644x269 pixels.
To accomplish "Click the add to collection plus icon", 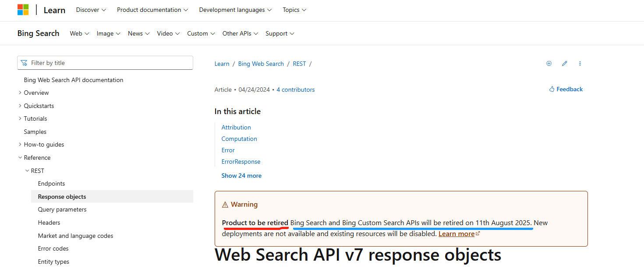I will 549,64.
